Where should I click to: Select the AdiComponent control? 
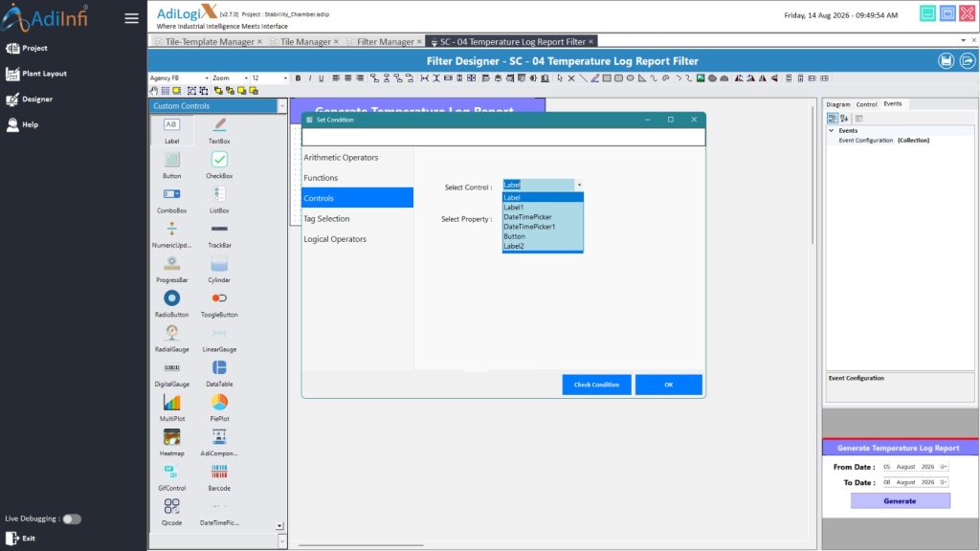coord(219,443)
